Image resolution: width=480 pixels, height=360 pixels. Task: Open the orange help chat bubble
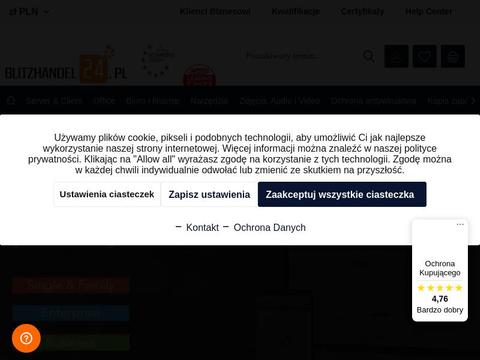26,338
